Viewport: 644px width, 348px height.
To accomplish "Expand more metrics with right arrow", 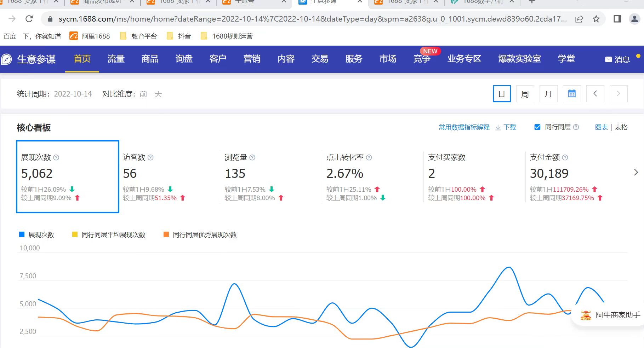I will tap(636, 172).
